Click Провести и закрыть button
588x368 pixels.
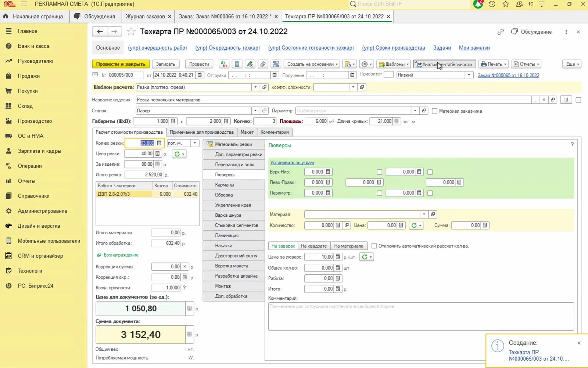point(121,64)
